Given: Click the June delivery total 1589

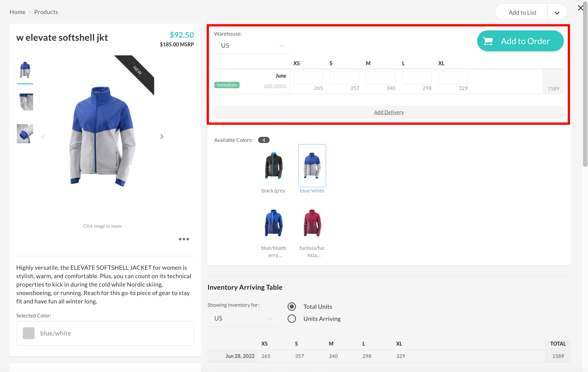Looking at the screenshot, I should click(x=553, y=89).
